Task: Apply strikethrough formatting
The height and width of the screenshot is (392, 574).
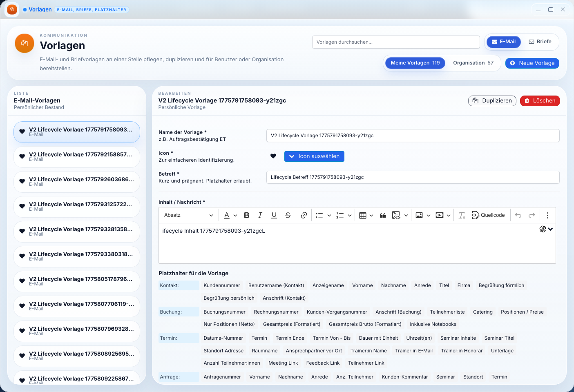Action: point(288,215)
